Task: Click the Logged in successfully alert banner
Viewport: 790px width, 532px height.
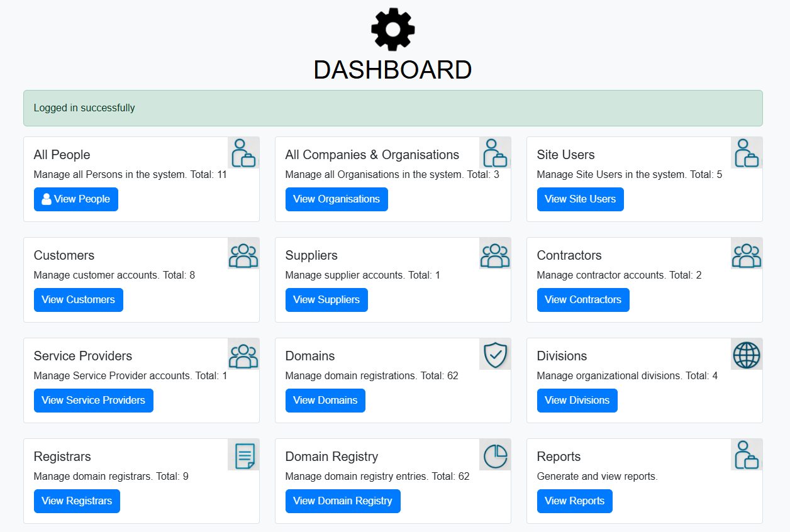Action: click(392, 108)
